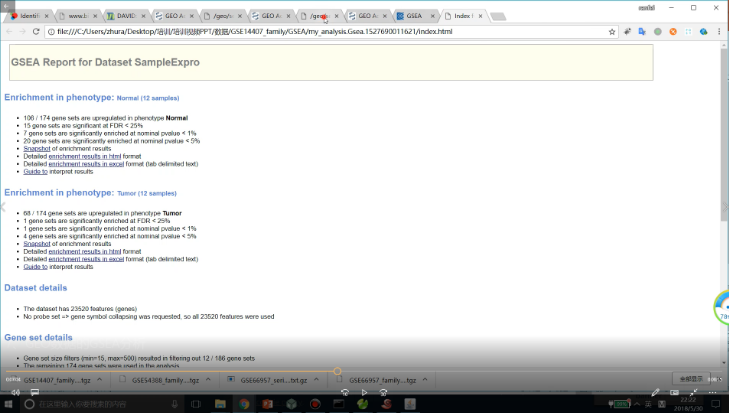
Task: Toggle video fullscreen icon
Action: [x=693, y=393]
